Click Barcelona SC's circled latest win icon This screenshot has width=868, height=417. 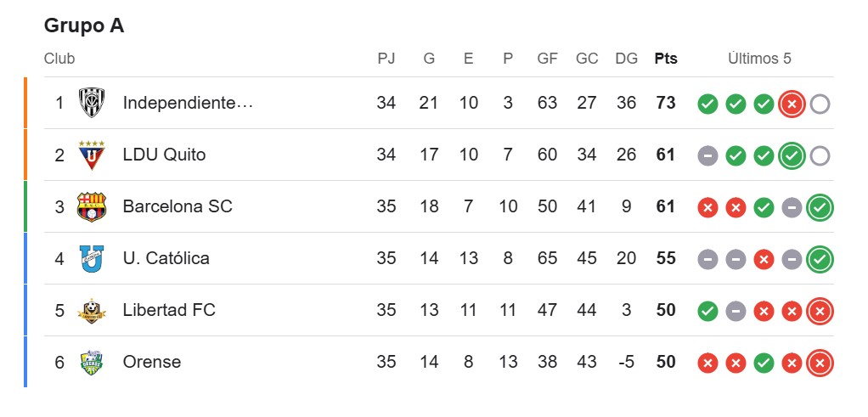820,207
